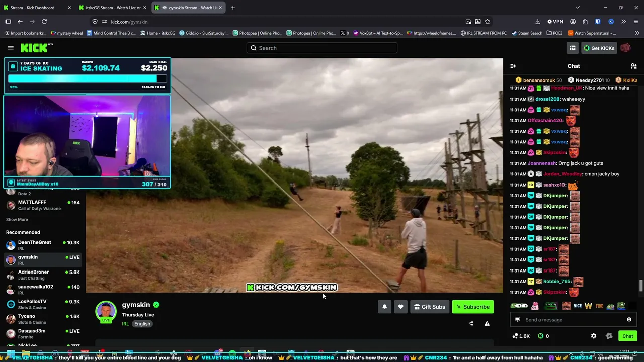Open Hoodman_UK username in chat
Image resolution: width=644 pixels, height=362 pixels.
567,88
